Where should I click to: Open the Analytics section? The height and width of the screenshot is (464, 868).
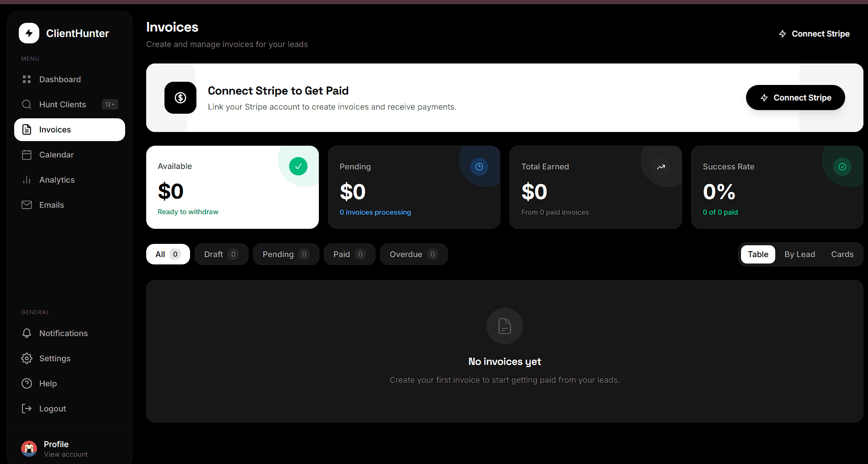click(x=57, y=179)
